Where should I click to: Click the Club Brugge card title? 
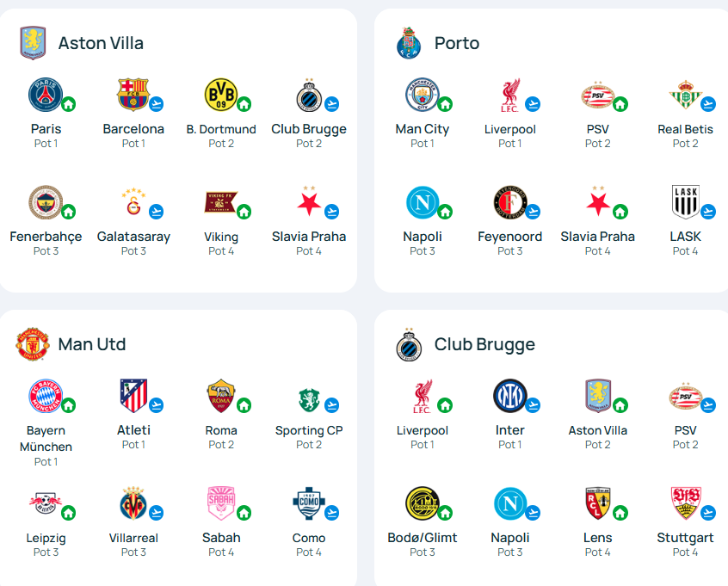484,344
